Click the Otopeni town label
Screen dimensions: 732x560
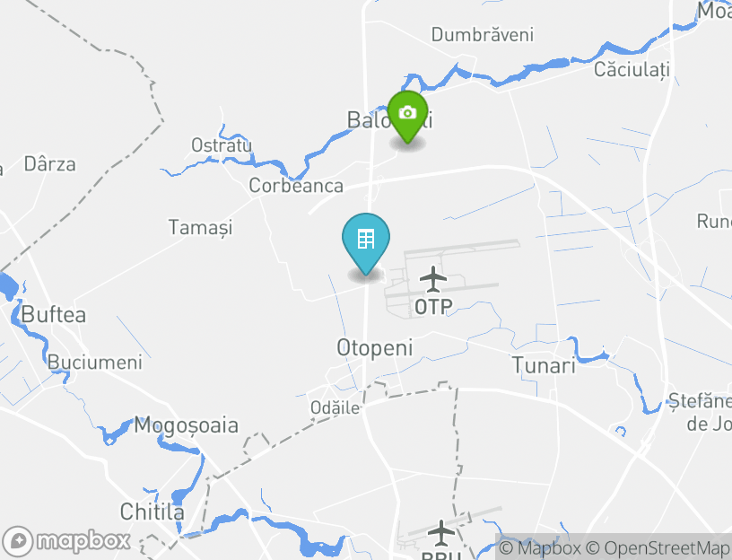coord(375,348)
